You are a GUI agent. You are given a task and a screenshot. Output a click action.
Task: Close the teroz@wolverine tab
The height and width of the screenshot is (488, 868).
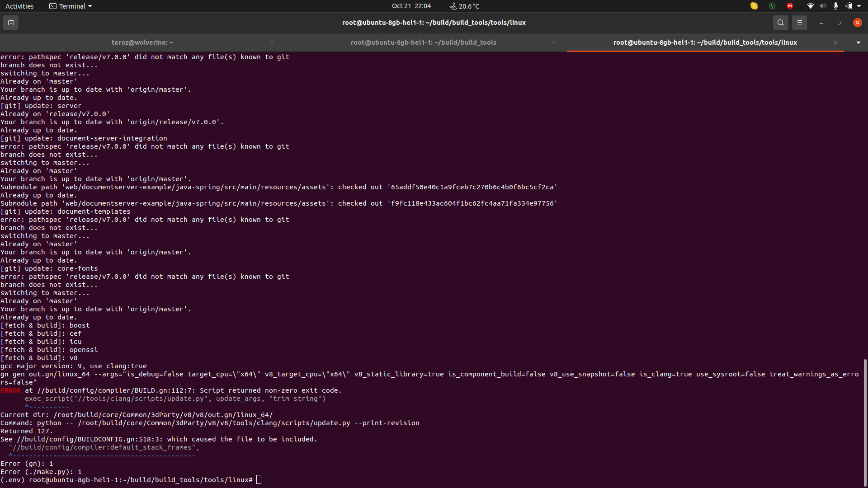coord(272,42)
